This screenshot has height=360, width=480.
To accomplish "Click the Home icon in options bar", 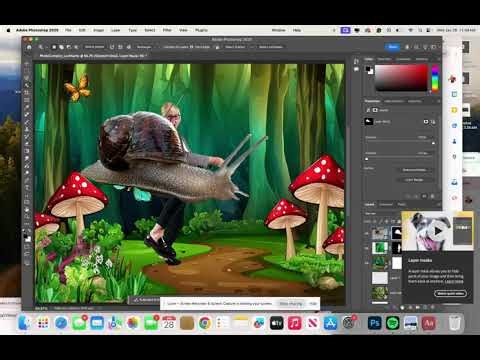I will point(29,47).
